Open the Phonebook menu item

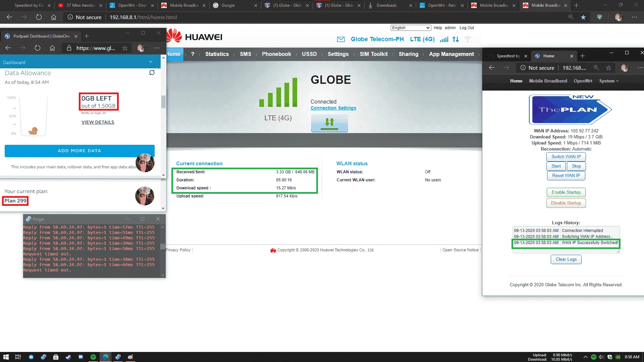pos(276,54)
